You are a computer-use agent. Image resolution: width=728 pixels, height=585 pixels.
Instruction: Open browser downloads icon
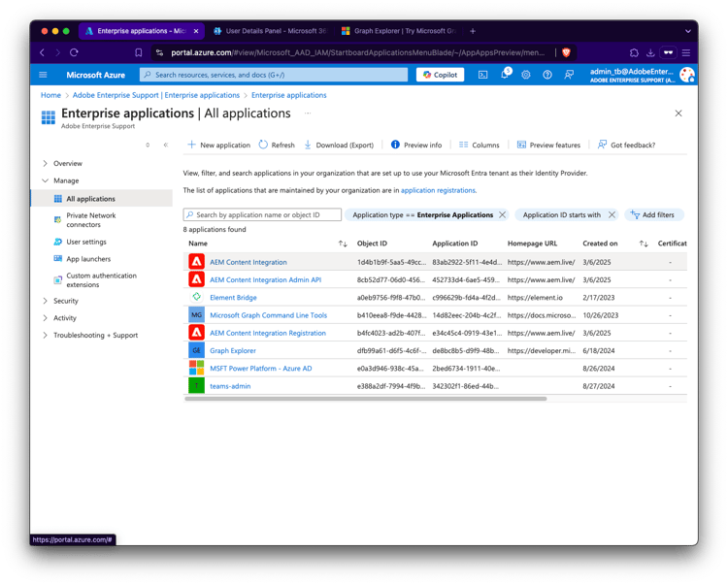click(x=650, y=52)
